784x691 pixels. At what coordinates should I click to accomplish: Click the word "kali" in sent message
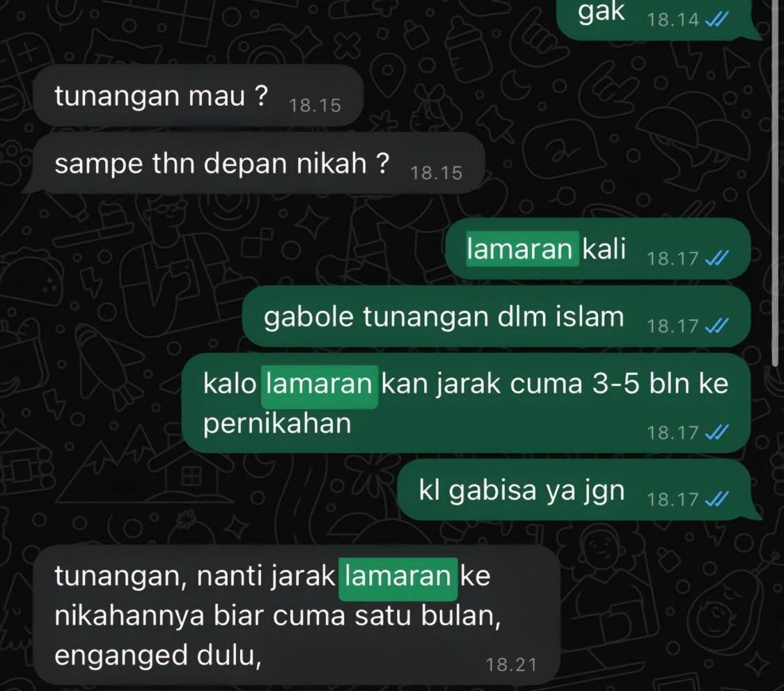tap(604, 248)
